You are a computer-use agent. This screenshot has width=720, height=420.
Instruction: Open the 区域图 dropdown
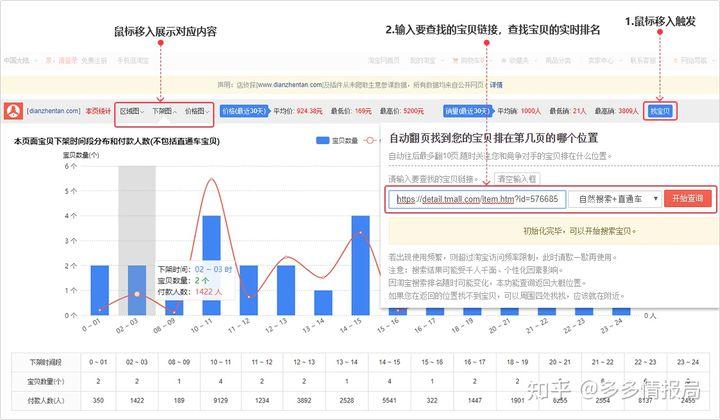coord(132,111)
